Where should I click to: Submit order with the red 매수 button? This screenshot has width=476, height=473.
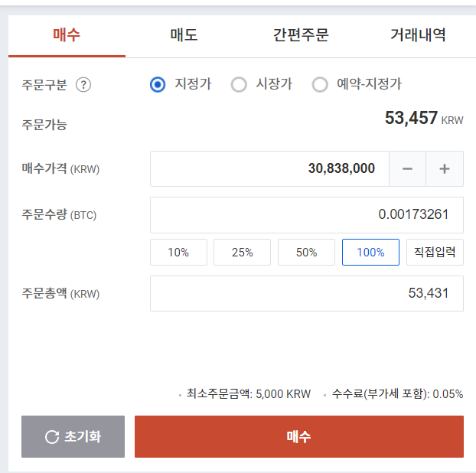(x=299, y=436)
